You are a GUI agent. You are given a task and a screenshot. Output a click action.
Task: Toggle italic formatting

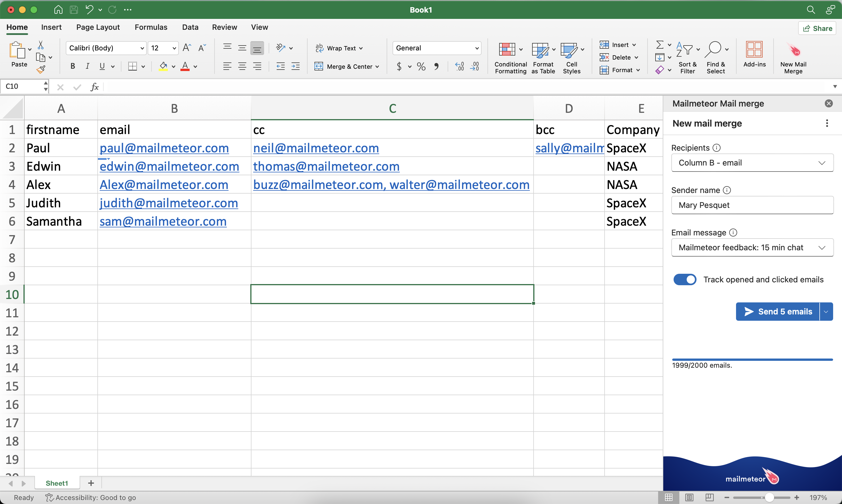[x=87, y=66]
